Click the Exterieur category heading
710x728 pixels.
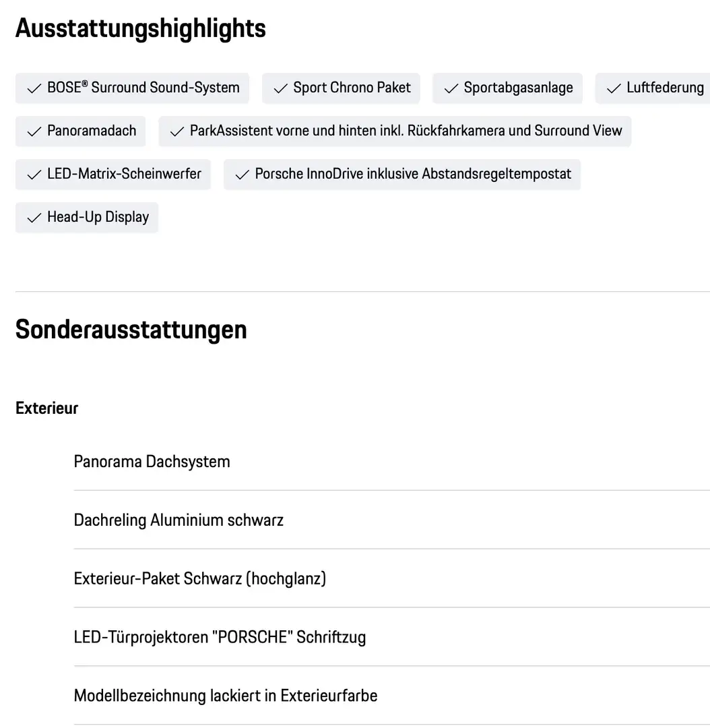[x=47, y=408]
